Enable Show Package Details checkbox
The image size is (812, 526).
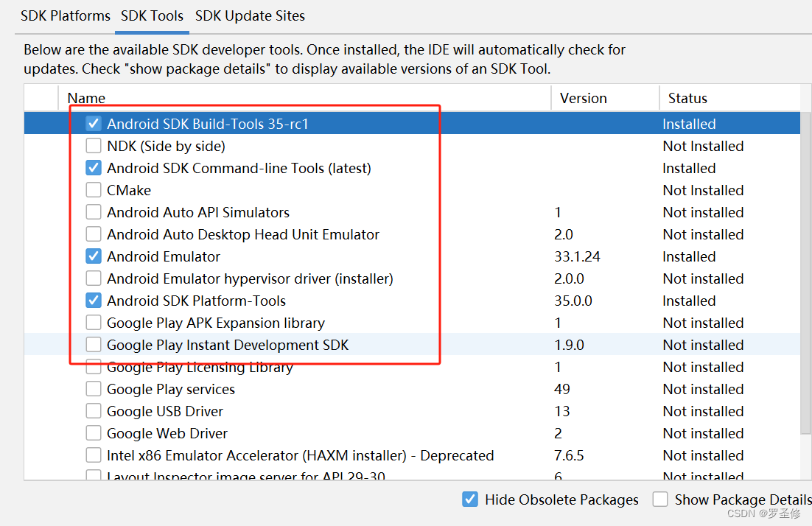tap(659, 499)
